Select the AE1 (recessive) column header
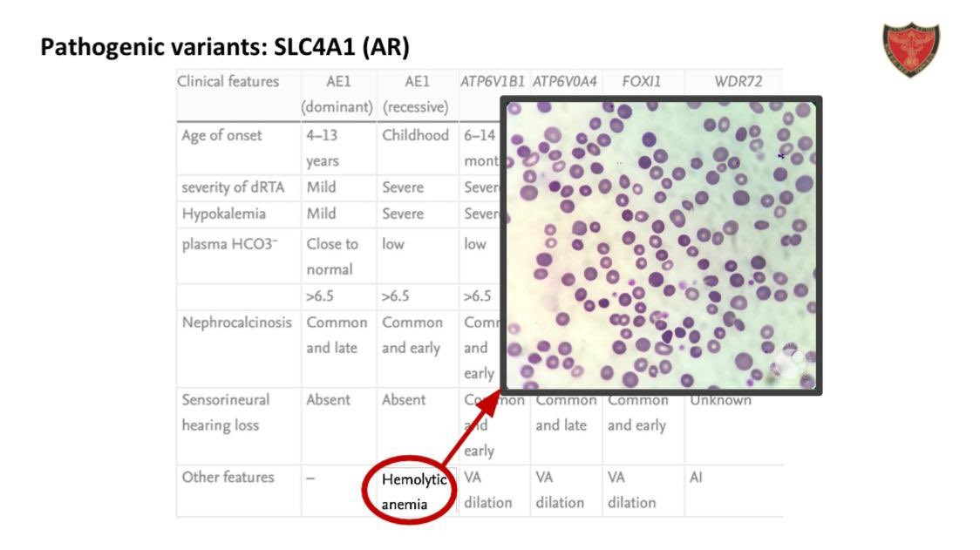This screenshot has width=980, height=550. (416, 94)
